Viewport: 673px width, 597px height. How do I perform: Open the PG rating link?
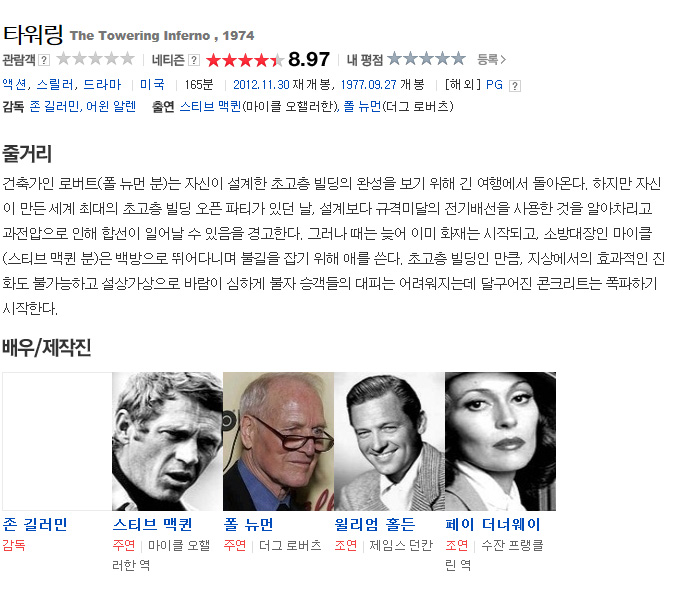pos(494,85)
